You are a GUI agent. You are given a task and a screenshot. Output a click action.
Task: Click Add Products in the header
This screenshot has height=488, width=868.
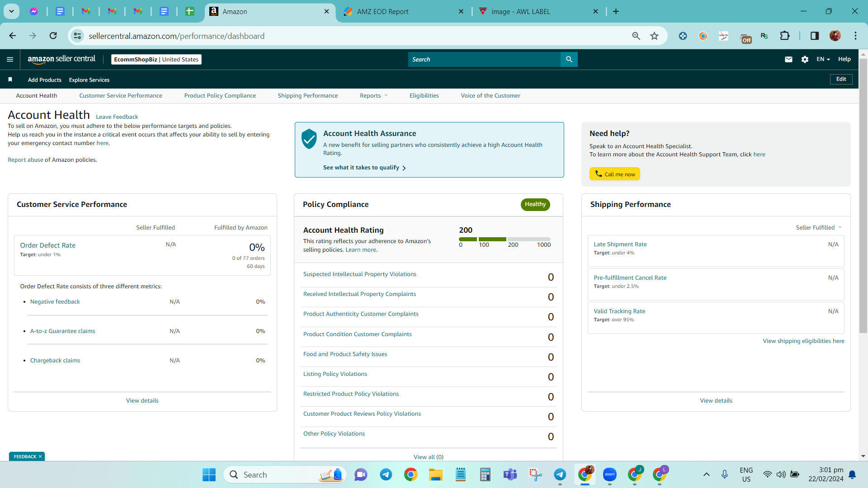[45, 80]
